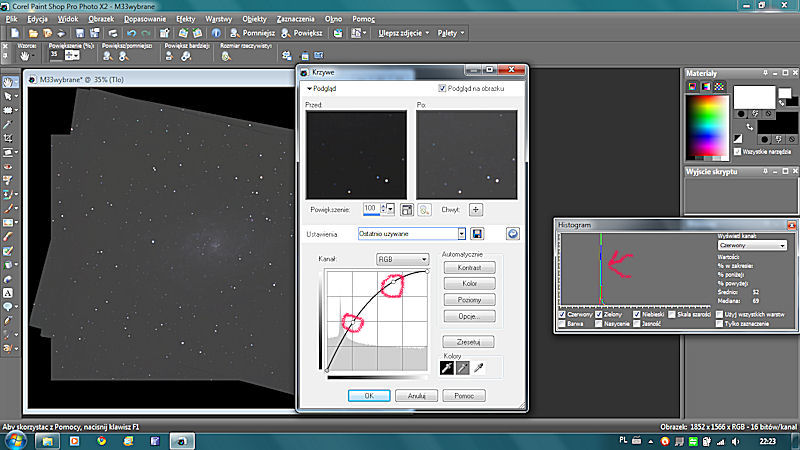Open the Dopasowanie menu
800x450 pixels.
[x=145, y=19]
